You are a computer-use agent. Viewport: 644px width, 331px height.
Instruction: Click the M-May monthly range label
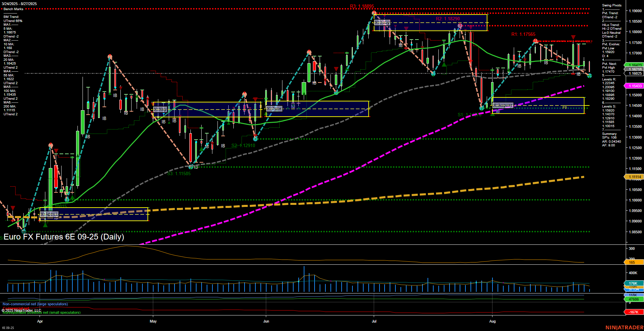160,110
